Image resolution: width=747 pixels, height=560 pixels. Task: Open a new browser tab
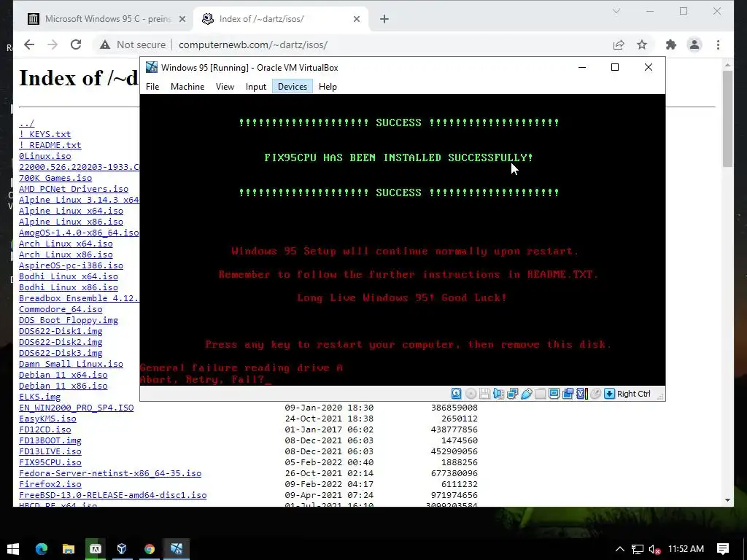pyautogui.click(x=384, y=19)
